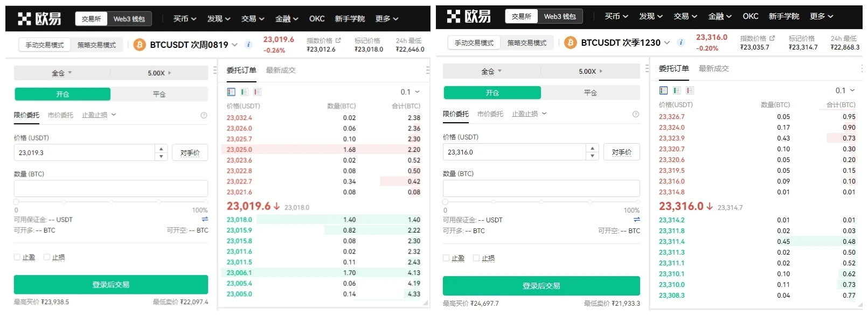Open the 0.1 depth dropdown in 次季1230 order book

click(845, 90)
